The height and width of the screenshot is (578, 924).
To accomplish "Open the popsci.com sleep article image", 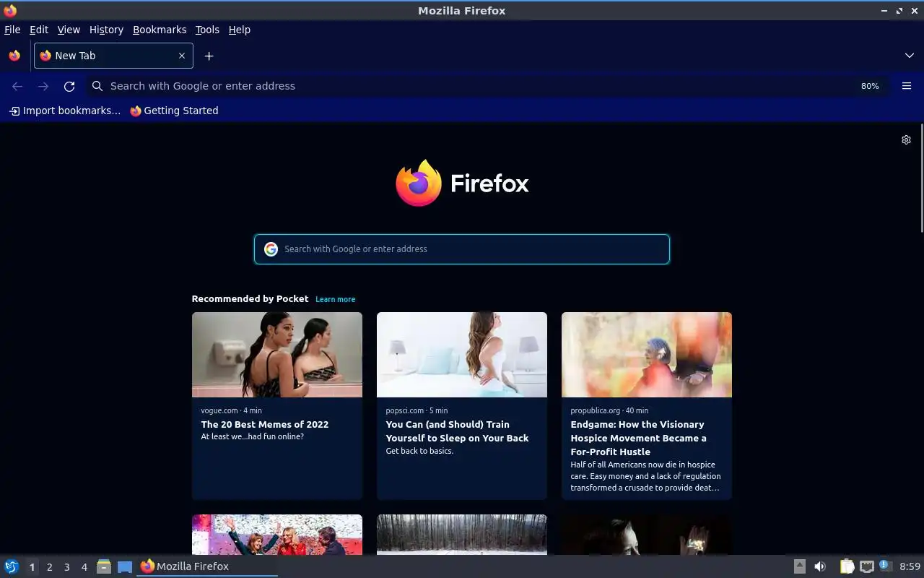I will [x=462, y=355].
